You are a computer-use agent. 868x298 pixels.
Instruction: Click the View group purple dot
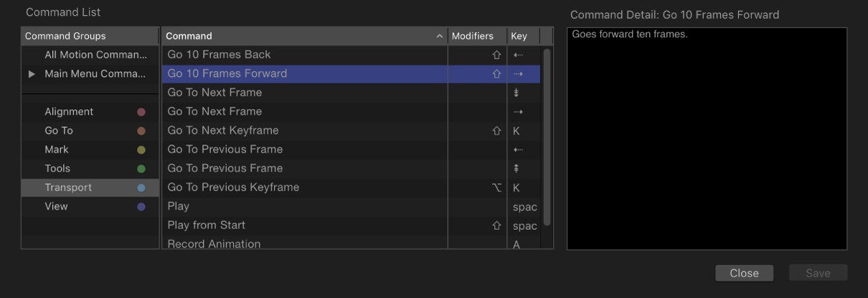click(x=141, y=207)
